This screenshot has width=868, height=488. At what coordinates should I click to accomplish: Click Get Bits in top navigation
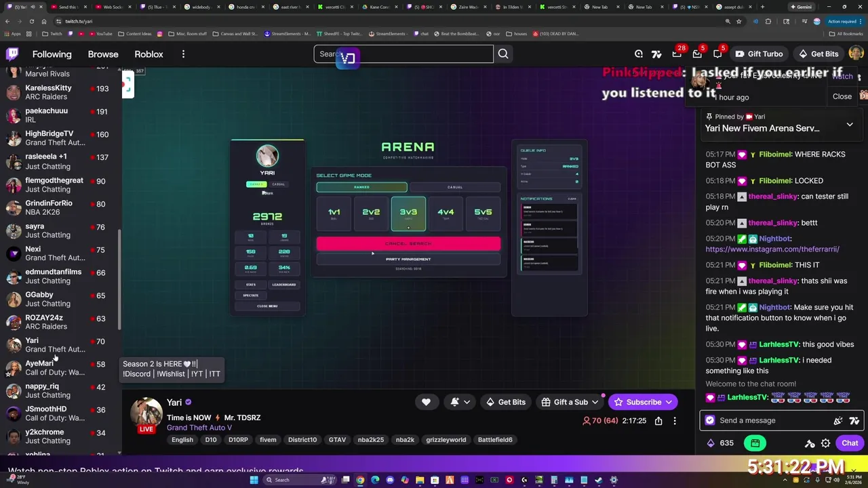click(818, 54)
